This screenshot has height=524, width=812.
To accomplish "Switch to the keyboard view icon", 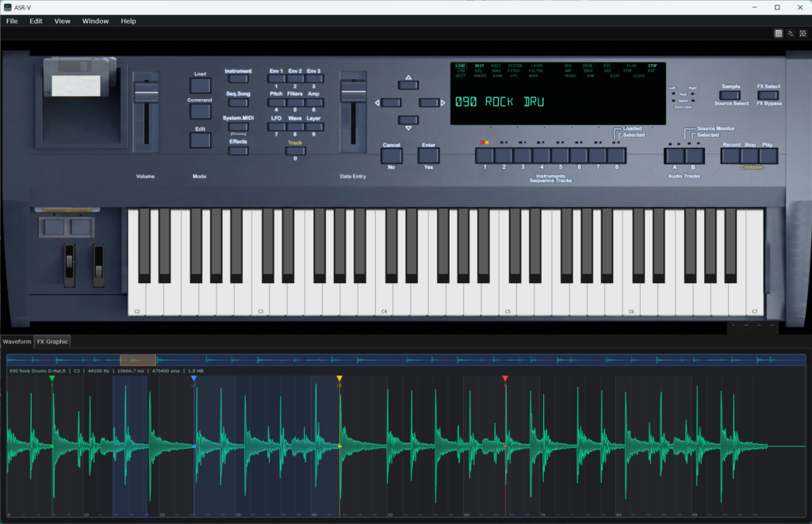I will click(x=779, y=33).
